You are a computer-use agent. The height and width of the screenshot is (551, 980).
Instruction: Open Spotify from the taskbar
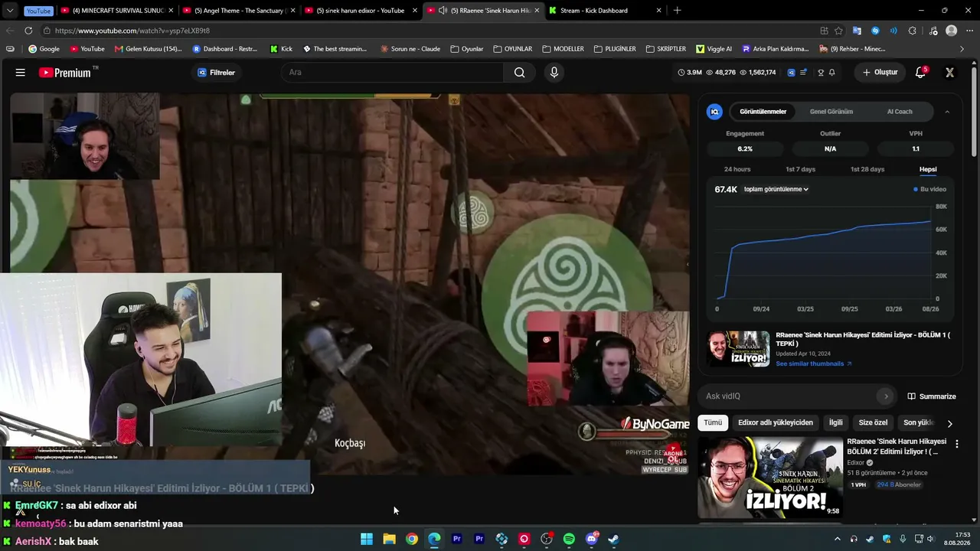click(x=569, y=539)
